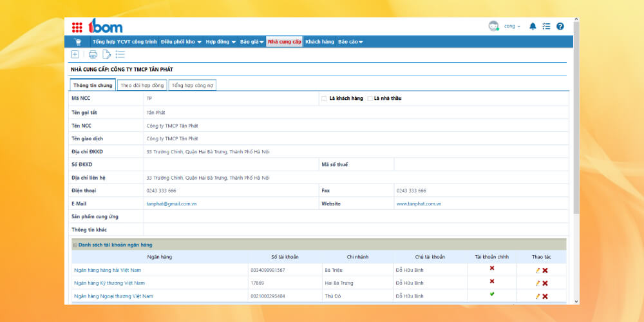
Task: Click the add new supplier plus icon
Action: [75, 55]
